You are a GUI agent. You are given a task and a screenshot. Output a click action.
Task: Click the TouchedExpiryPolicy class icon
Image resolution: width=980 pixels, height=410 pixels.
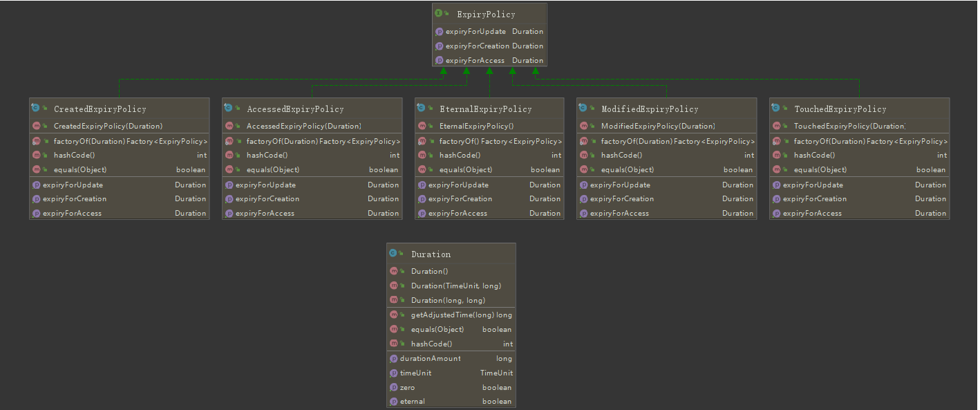pyautogui.click(x=776, y=109)
